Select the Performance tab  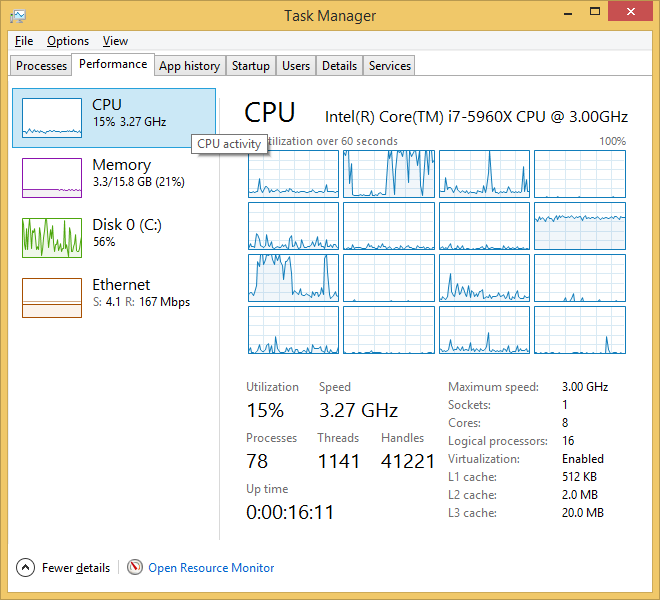point(113,64)
